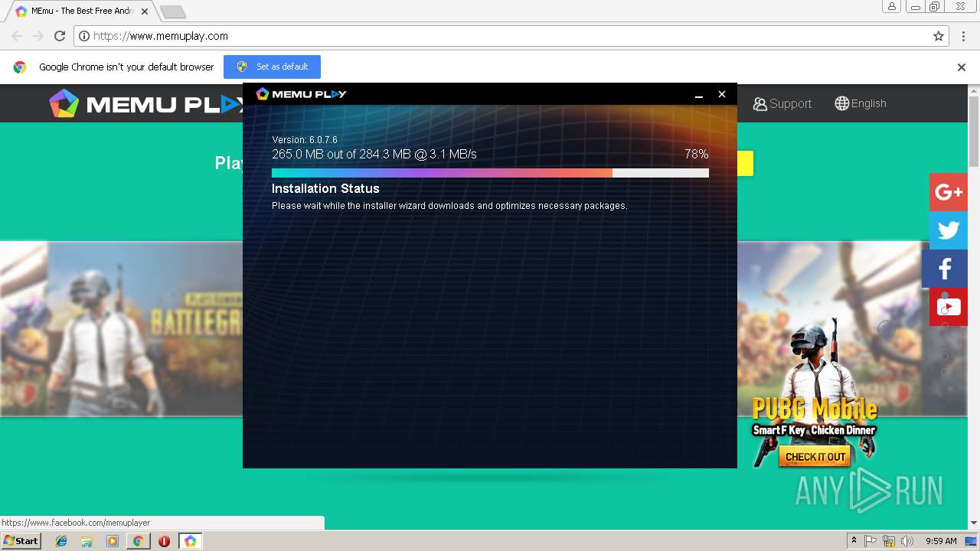This screenshot has height=551, width=980.
Task: Show hidden system tray icons
Action: coord(854,541)
